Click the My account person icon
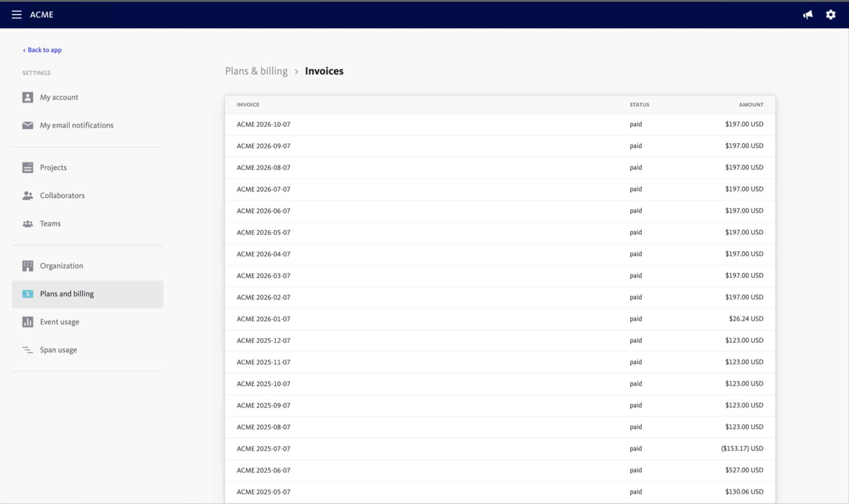 (28, 97)
